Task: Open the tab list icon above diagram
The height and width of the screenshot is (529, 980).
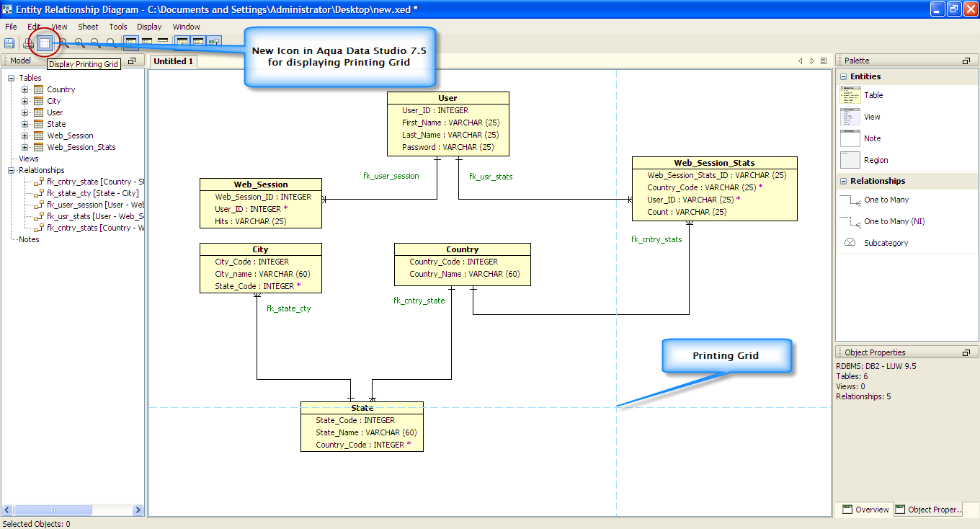Action: [x=824, y=61]
